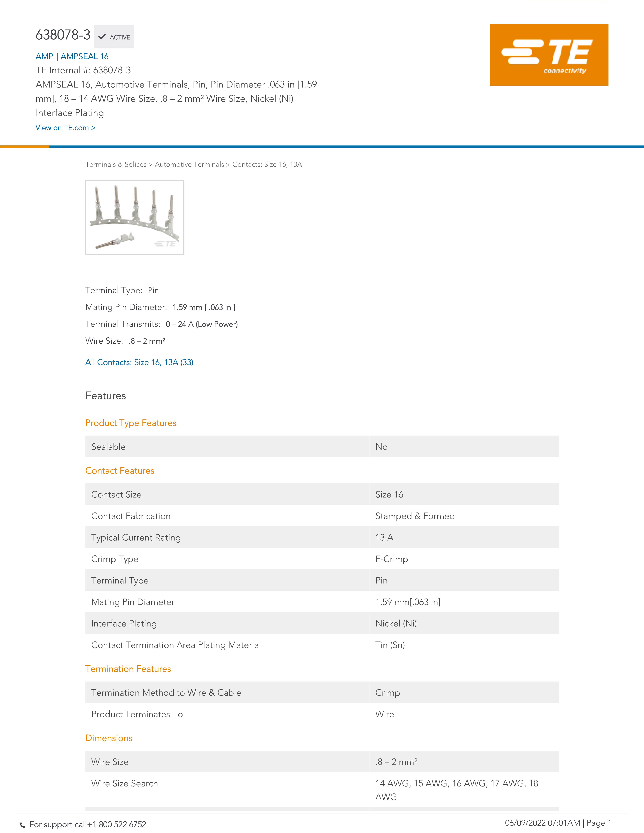The height and width of the screenshot is (833, 644).
Task: Click the Contact Features heading
Action: click(119, 471)
